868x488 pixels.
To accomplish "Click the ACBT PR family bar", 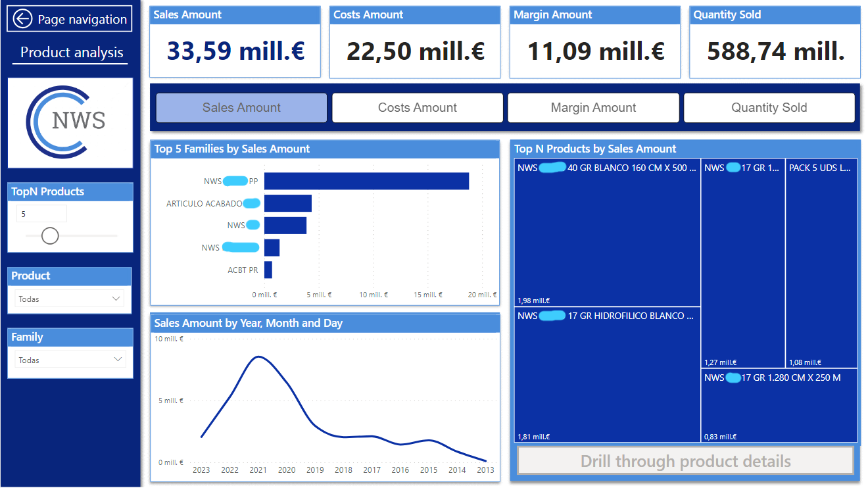I will [x=268, y=270].
